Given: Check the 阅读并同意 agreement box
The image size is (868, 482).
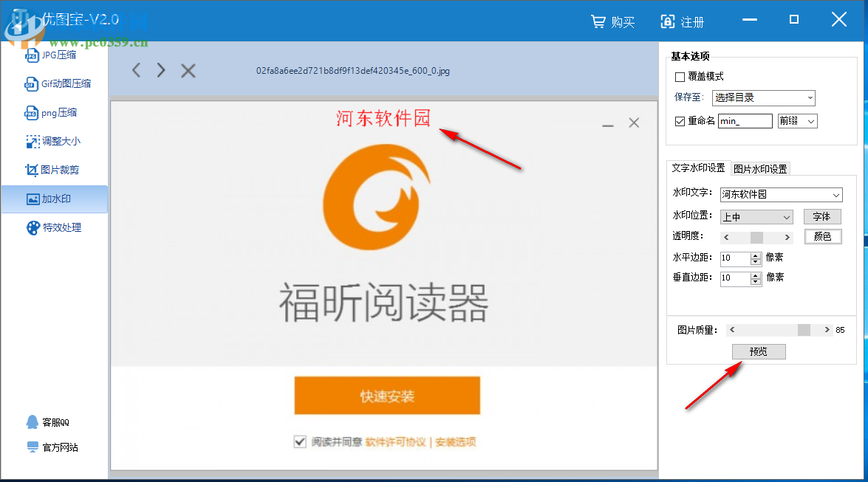Looking at the screenshot, I should tap(300, 441).
